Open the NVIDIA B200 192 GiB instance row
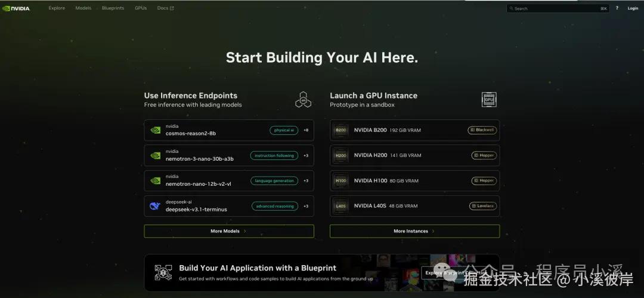This screenshot has width=644, height=298. [x=415, y=130]
